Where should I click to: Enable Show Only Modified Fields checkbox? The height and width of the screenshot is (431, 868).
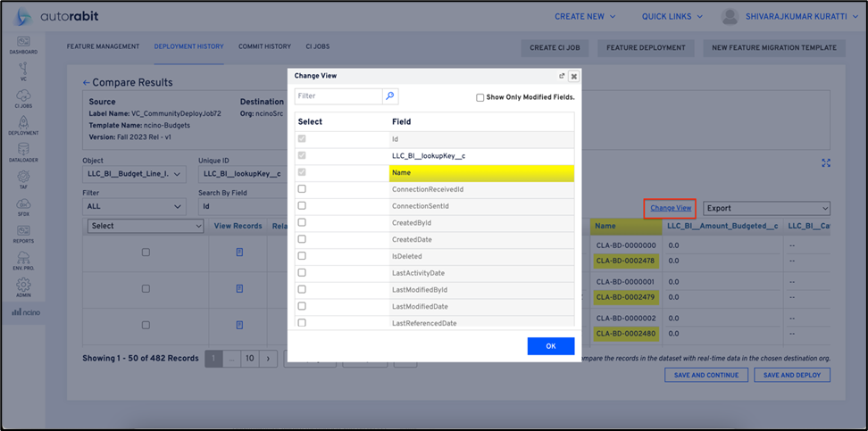(x=480, y=97)
